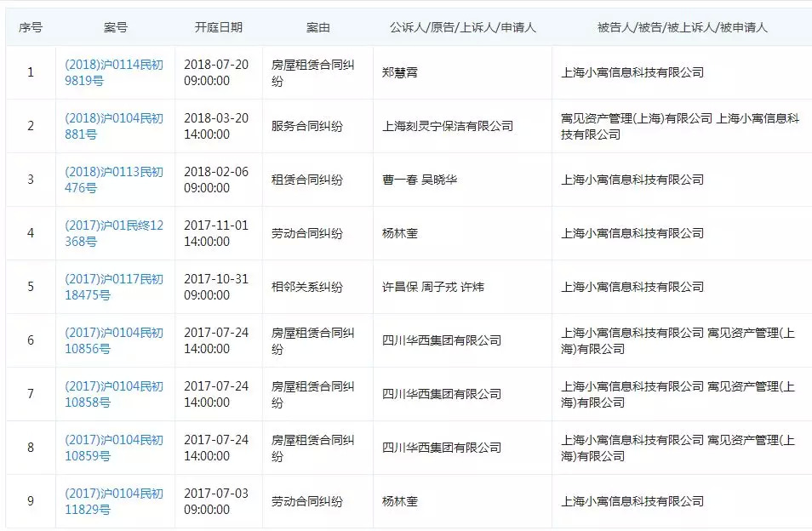
Task: Click the 被告人/被告/被上诉人/被申请人 header
Action: pyautogui.click(x=682, y=27)
